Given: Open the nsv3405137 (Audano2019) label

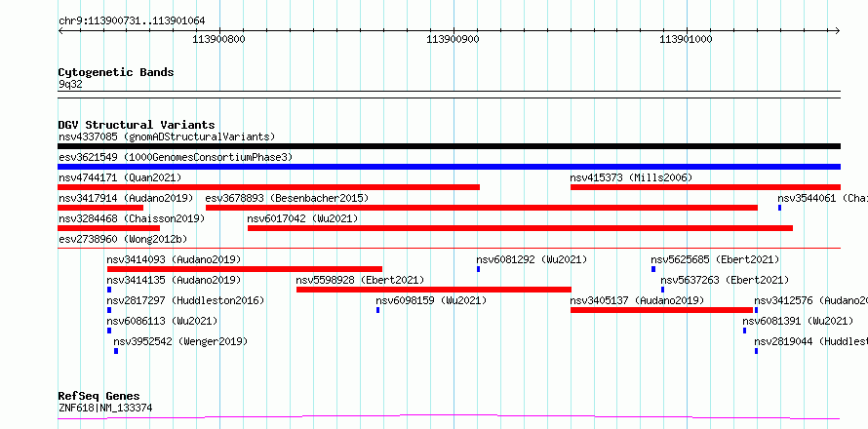Looking at the screenshot, I should 637,300.
